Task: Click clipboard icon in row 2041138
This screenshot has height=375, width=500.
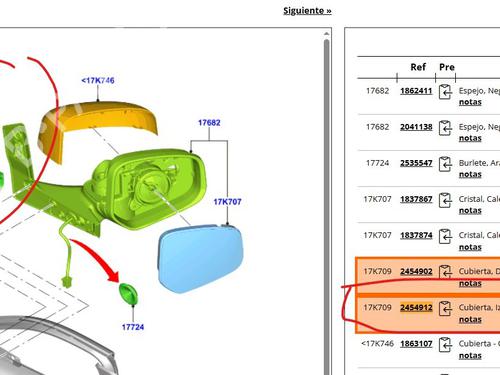Action: (x=445, y=128)
